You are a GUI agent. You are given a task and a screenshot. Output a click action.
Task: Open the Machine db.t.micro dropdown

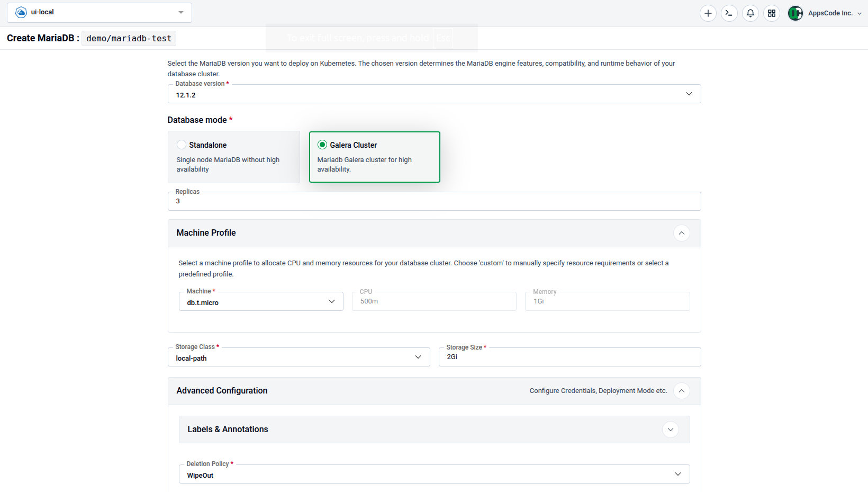tap(261, 302)
